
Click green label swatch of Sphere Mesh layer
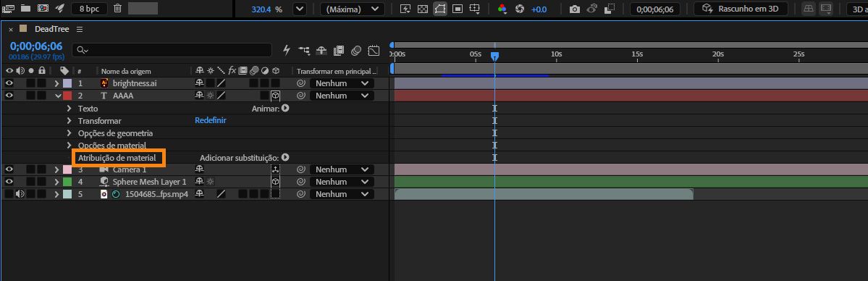[x=67, y=182]
